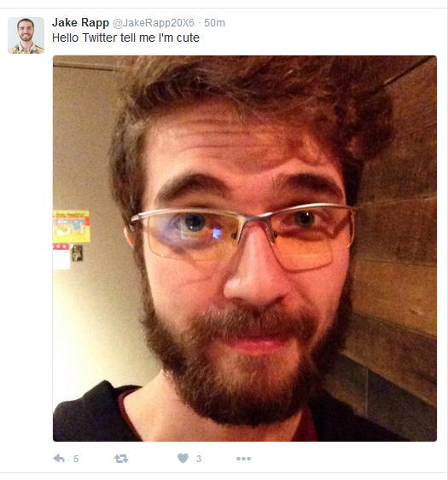Click the glasses in the selfie photo
The height and width of the screenshot is (480, 448).
pos(243,234)
